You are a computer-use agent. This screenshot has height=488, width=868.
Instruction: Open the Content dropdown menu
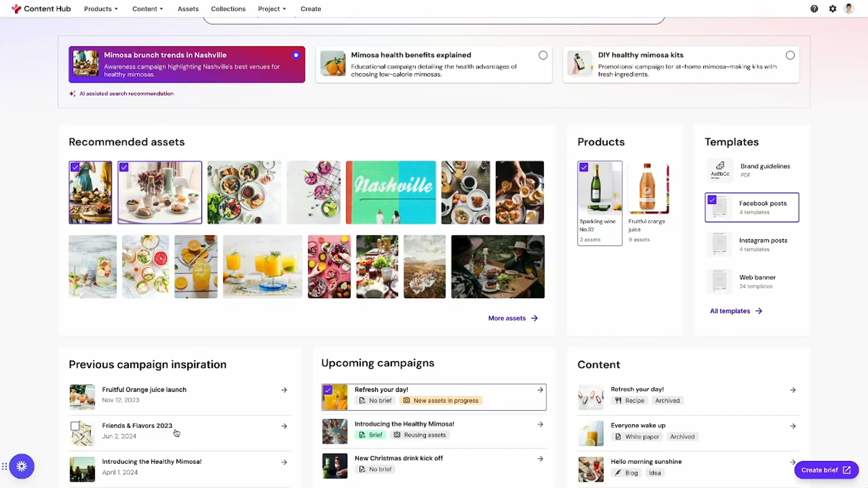147,9
